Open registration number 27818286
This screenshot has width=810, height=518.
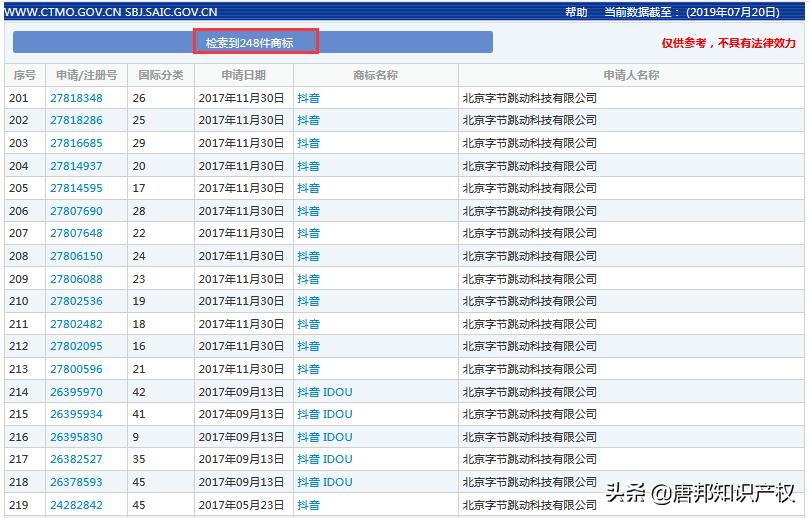[76, 120]
